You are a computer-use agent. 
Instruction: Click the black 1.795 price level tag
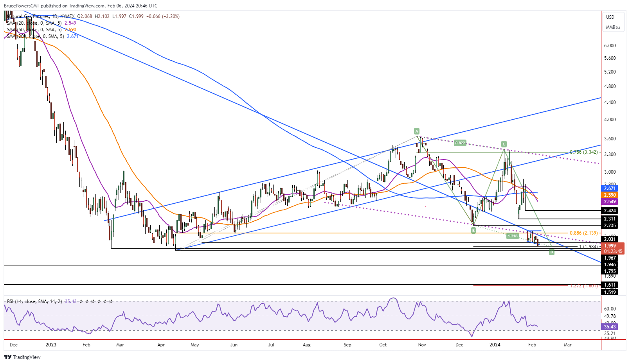click(610, 271)
